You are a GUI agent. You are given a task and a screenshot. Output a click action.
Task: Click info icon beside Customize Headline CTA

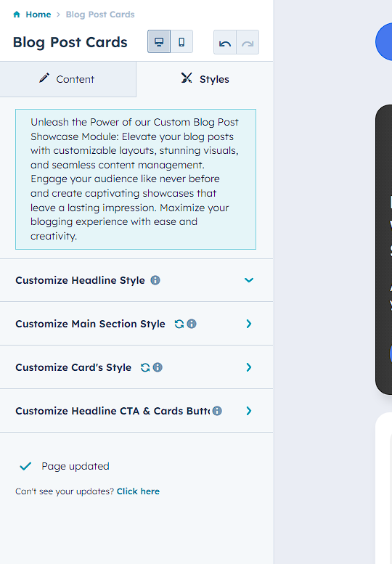tap(217, 411)
